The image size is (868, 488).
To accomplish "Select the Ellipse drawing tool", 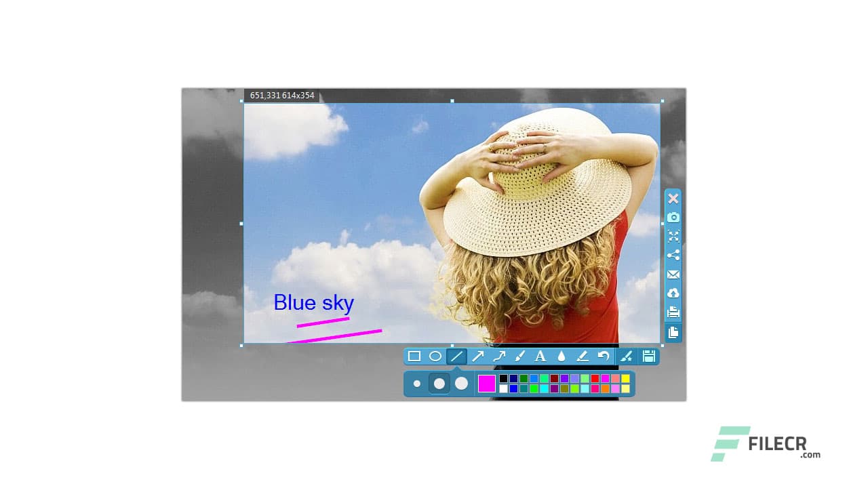I will pyautogui.click(x=435, y=356).
